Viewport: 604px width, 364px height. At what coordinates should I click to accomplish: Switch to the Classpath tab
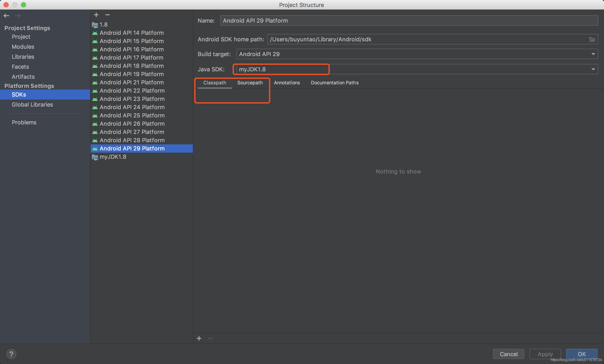click(215, 83)
